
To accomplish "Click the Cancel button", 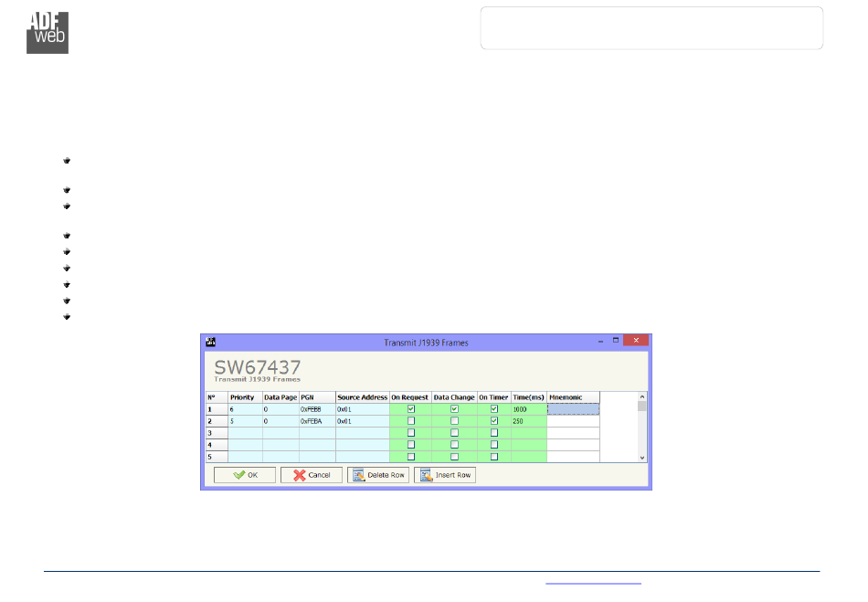I will click(311, 475).
